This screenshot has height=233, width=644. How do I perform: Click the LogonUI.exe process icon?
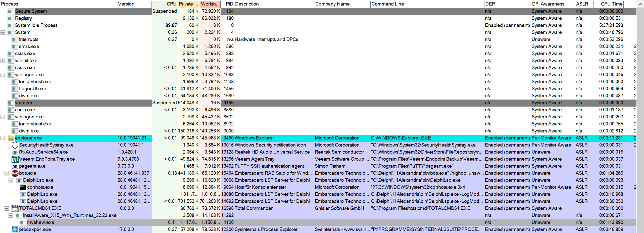pos(15,89)
